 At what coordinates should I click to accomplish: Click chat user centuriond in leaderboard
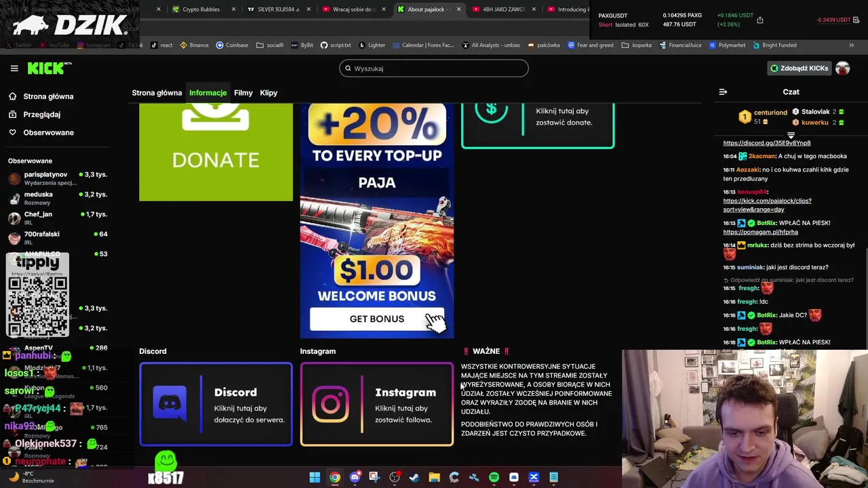(x=770, y=113)
